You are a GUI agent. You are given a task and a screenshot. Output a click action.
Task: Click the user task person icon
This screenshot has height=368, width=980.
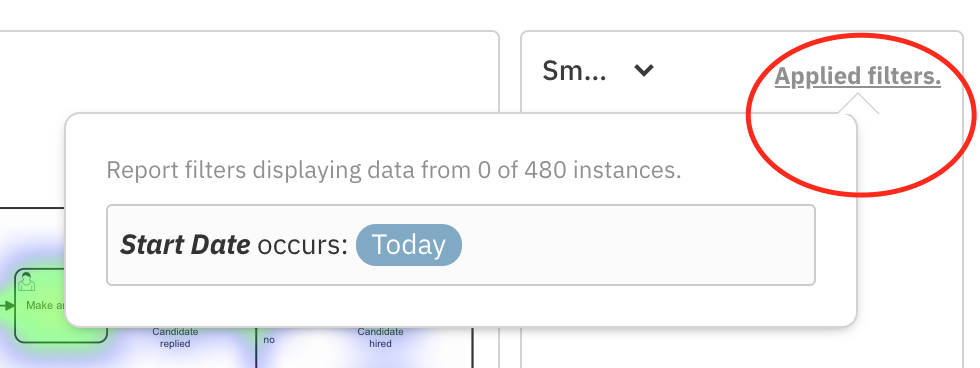pos(26,283)
